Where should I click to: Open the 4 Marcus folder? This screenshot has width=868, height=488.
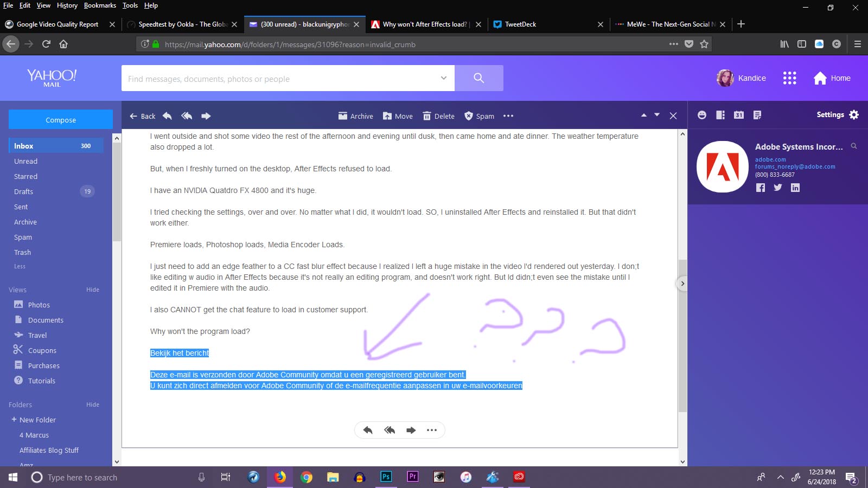[34, 435]
